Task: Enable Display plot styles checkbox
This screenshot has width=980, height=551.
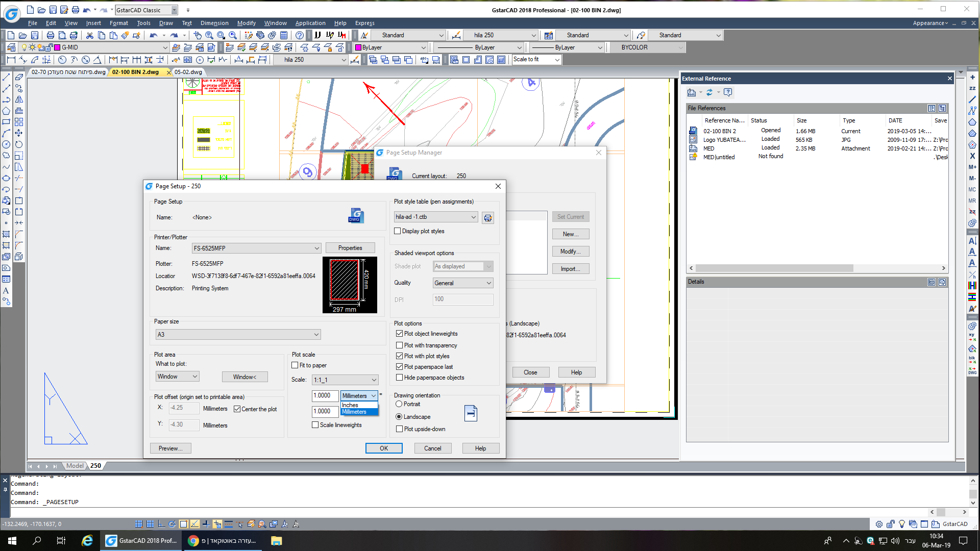Action: [398, 231]
